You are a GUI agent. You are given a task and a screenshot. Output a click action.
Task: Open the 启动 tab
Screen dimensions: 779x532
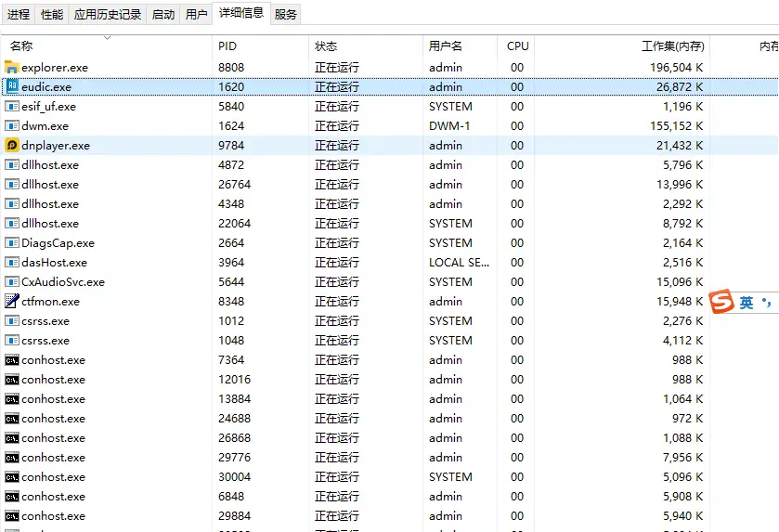point(163,15)
